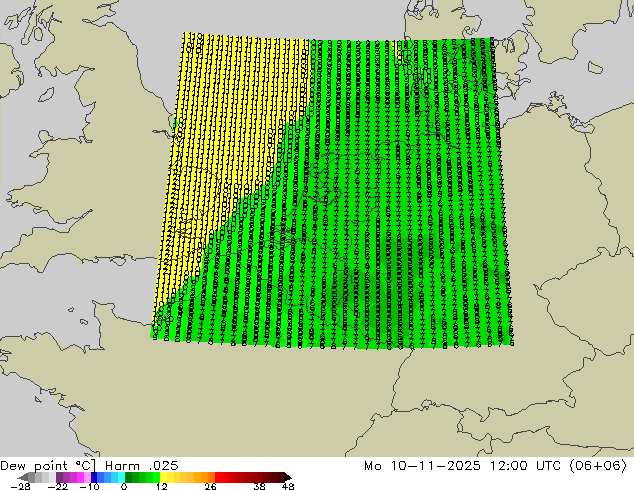Viewport: 634px width, 490px height.
Task: Click the '12:00 UTC' time label
Action: [526, 466]
